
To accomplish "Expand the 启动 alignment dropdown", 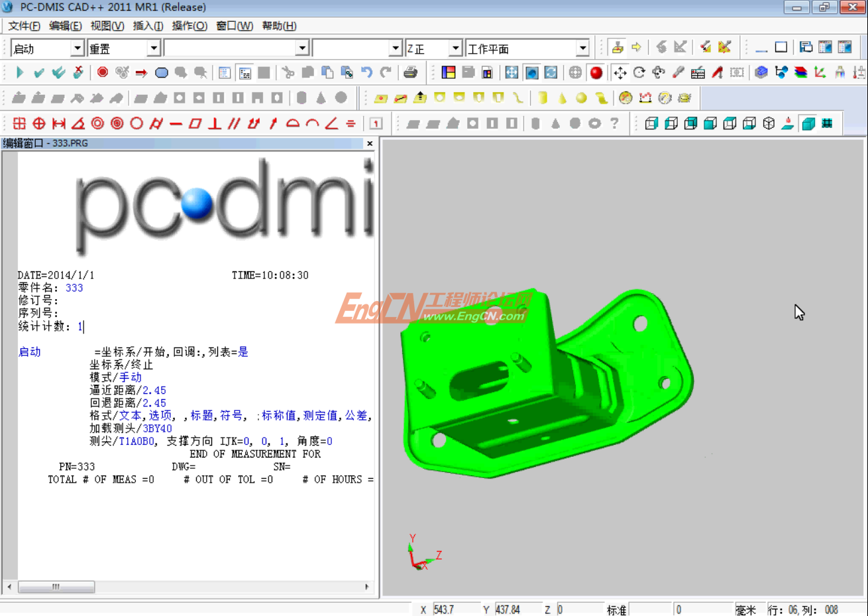I will [x=78, y=48].
